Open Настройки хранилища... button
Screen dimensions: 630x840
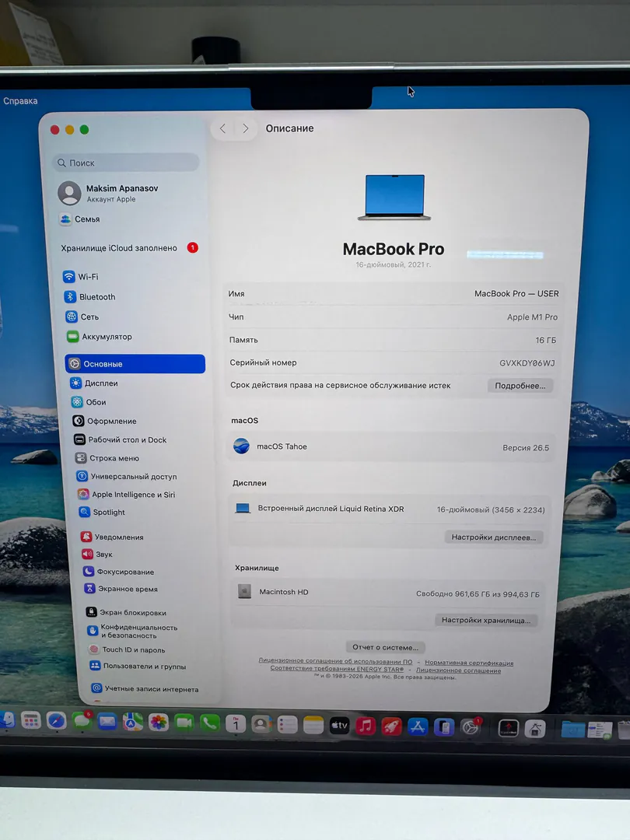tap(486, 621)
